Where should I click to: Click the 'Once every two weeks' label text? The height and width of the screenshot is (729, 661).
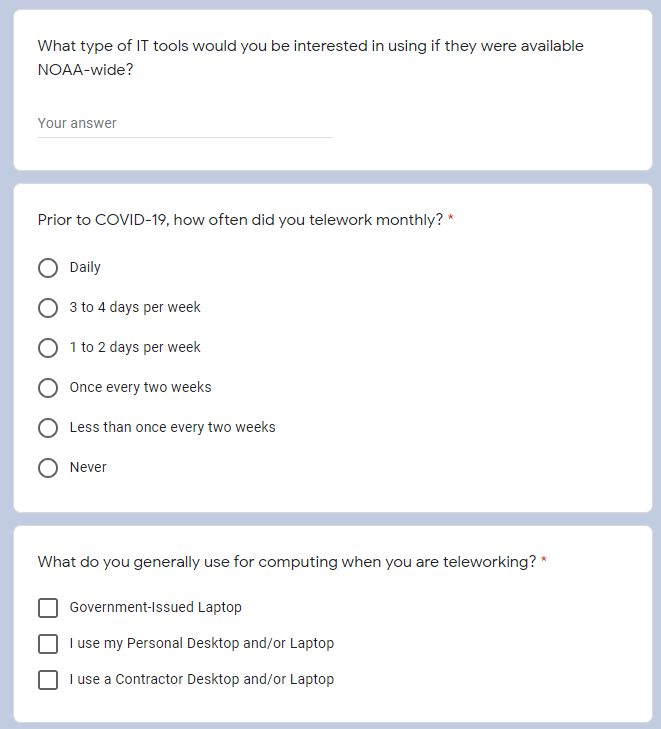click(x=140, y=387)
